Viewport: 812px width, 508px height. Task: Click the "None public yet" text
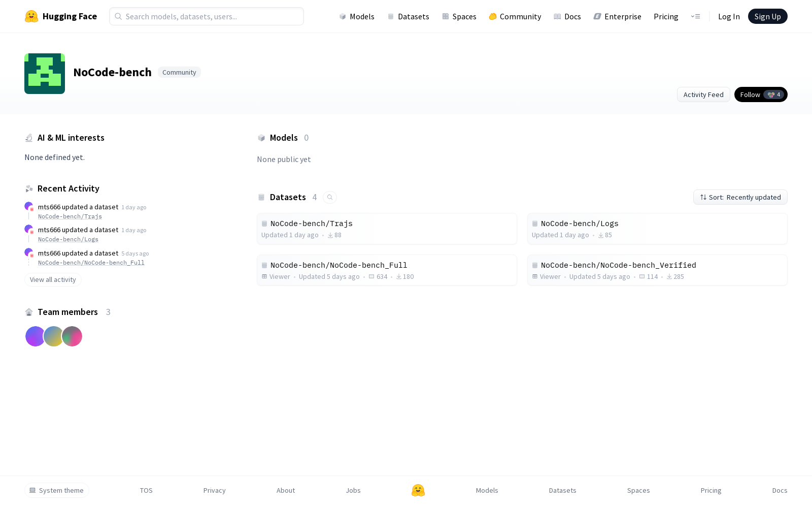coord(284,160)
